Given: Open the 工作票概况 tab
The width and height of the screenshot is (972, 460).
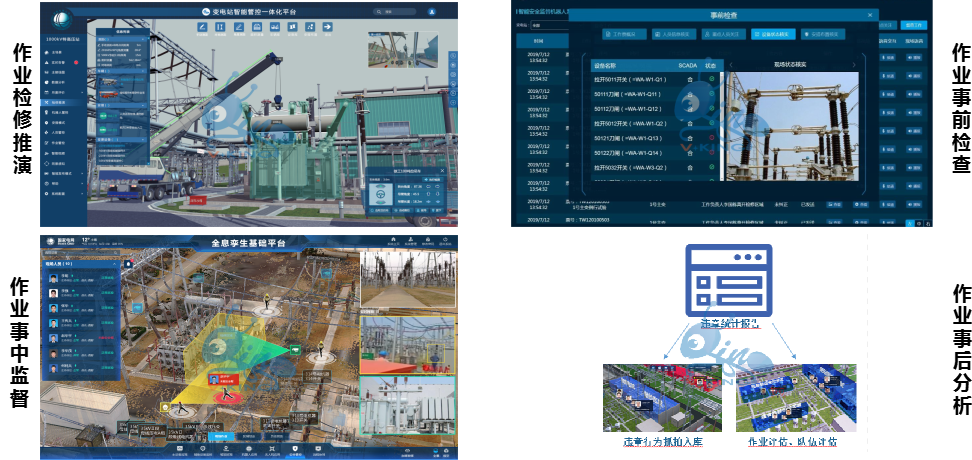Looking at the screenshot, I should coord(625,34).
